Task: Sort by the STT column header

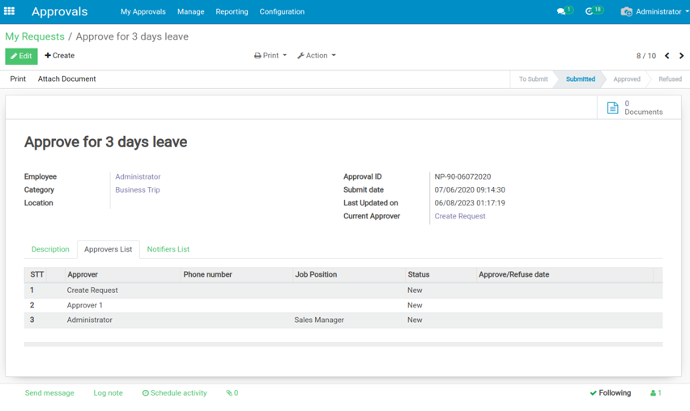Action: tap(37, 275)
